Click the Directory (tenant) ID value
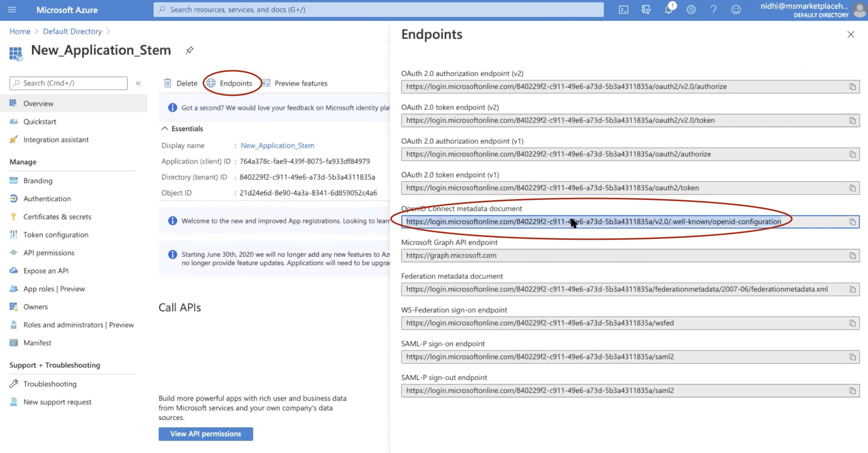Image resolution: width=868 pixels, height=453 pixels. click(307, 177)
